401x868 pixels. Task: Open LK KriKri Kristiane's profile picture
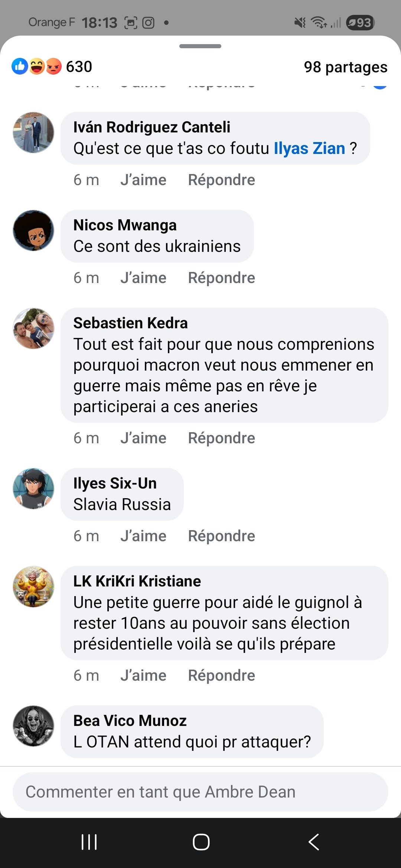(x=33, y=586)
